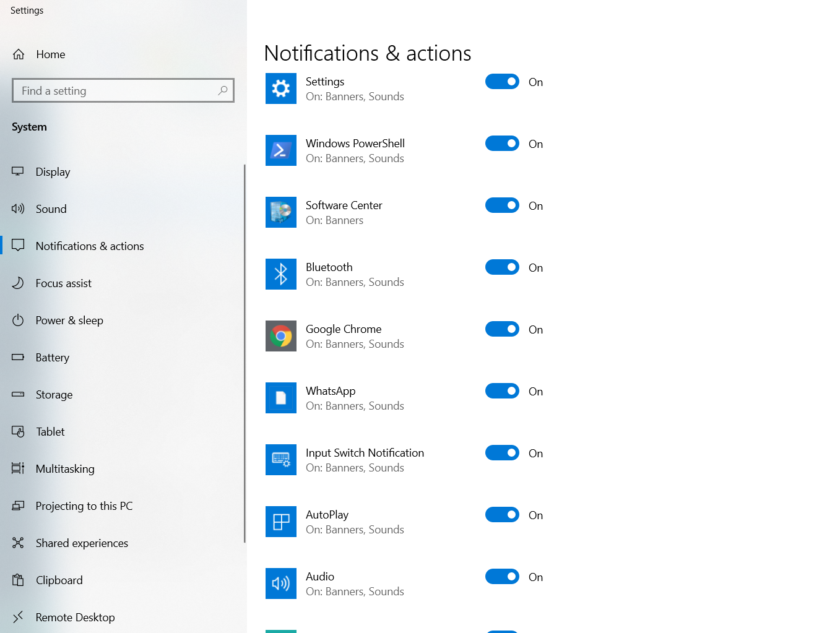Click the Input Switch Notification keyboard icon
Viewport: 840px width, 633px height.
pyautogui.click(x=280, y=460)
